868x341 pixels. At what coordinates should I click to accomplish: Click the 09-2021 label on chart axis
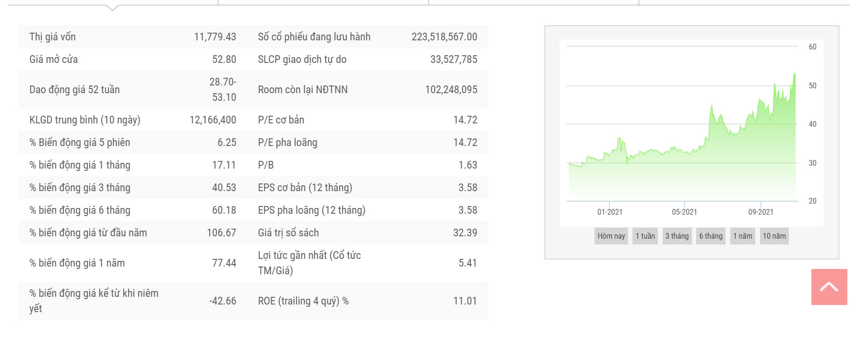[761, 212]
